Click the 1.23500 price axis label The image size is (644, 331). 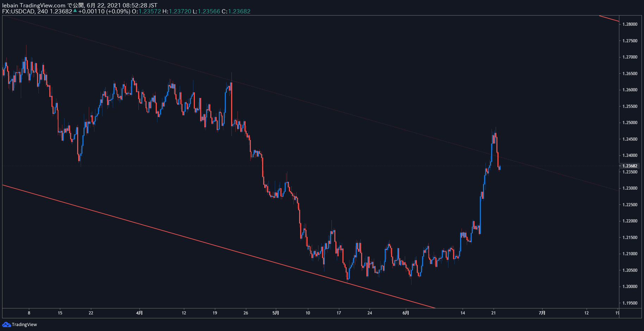(x=630, y=172)
